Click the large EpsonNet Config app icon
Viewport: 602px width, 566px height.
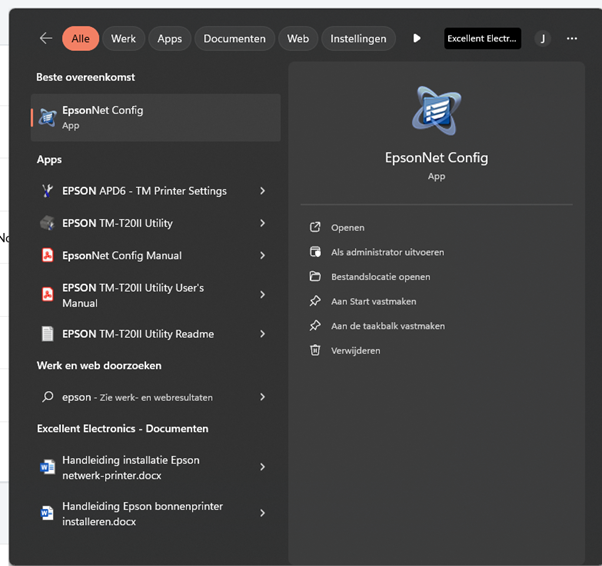click(x=437, y=111)
